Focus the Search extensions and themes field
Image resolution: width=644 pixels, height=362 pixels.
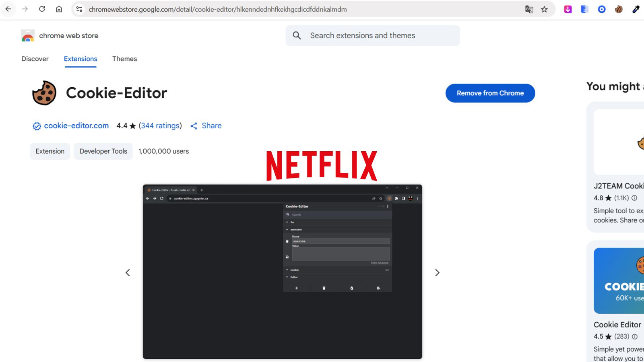tap(373, 35)
